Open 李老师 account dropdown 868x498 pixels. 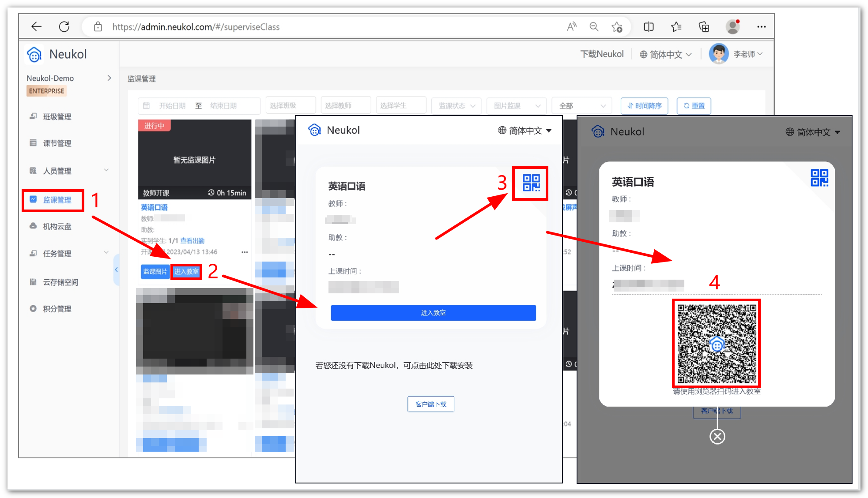coord(748,54)
